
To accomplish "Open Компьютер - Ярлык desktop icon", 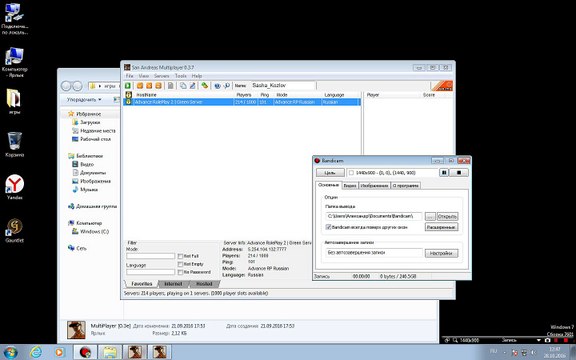I will pyautogui.click(x=14, y=62).
